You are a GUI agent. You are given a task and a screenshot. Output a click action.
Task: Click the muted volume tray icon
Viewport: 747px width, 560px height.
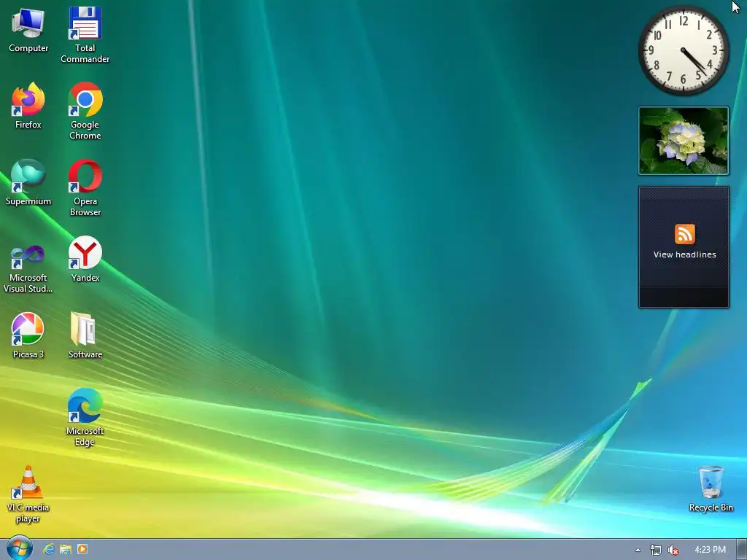pyautogui.click(x=673, y=550)
